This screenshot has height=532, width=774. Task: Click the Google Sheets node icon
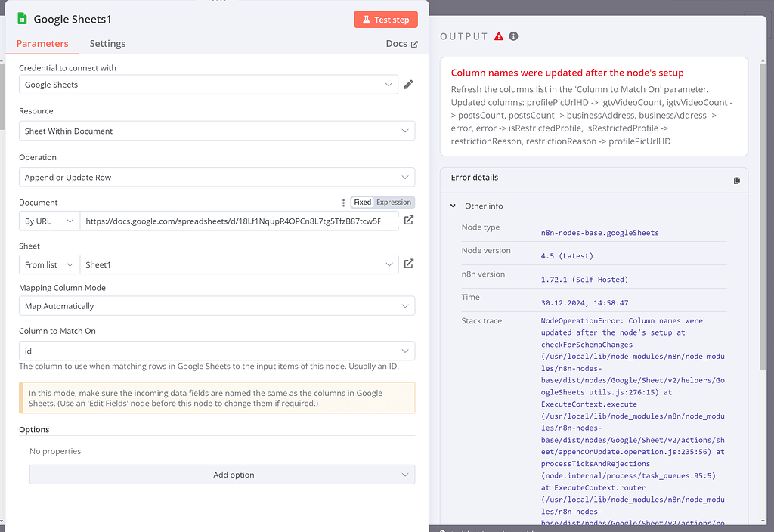(x=22, y=19)
